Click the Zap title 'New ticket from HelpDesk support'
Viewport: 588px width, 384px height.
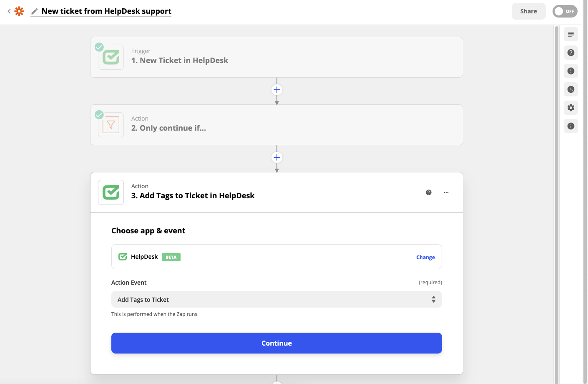(x=106, y=11)
